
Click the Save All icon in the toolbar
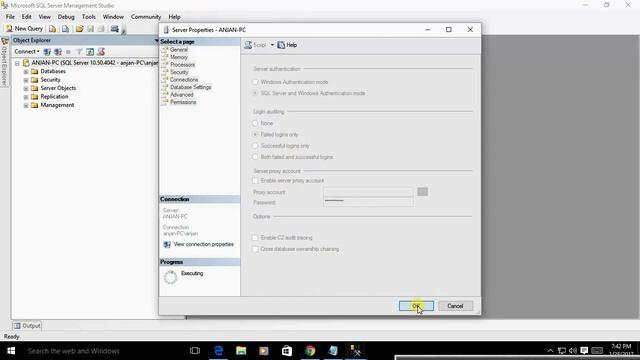101,29
